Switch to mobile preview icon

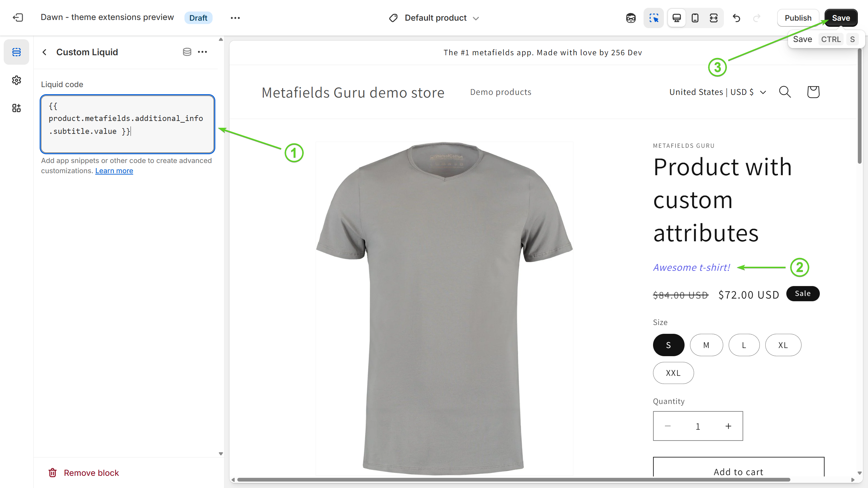coord(695,18)
